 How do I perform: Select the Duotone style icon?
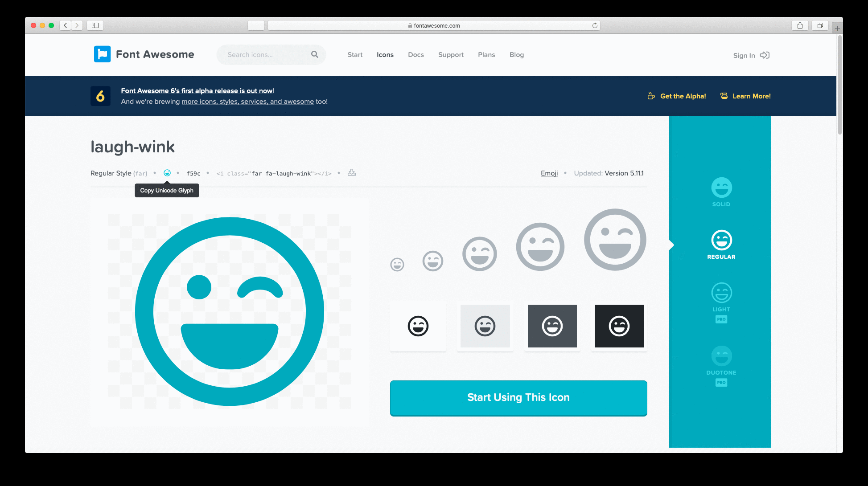click(720, 356)
